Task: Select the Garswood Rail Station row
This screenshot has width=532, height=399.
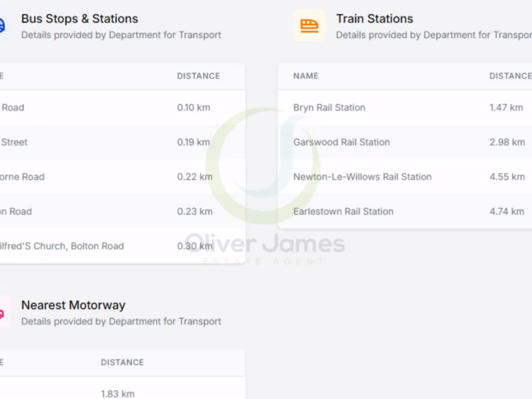Action: coord(341,142)
